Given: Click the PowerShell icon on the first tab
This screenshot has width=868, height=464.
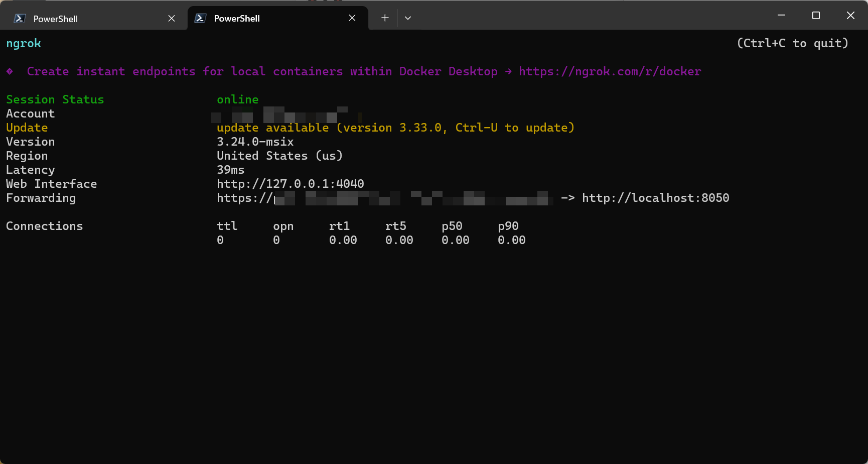Looking at the screenshot, I should (19, 18).
